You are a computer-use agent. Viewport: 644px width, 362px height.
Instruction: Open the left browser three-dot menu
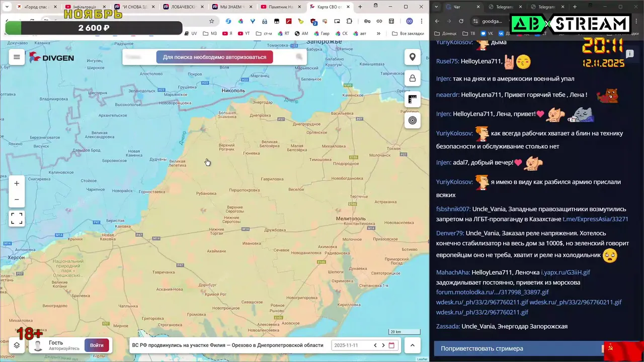click(422, 21)
